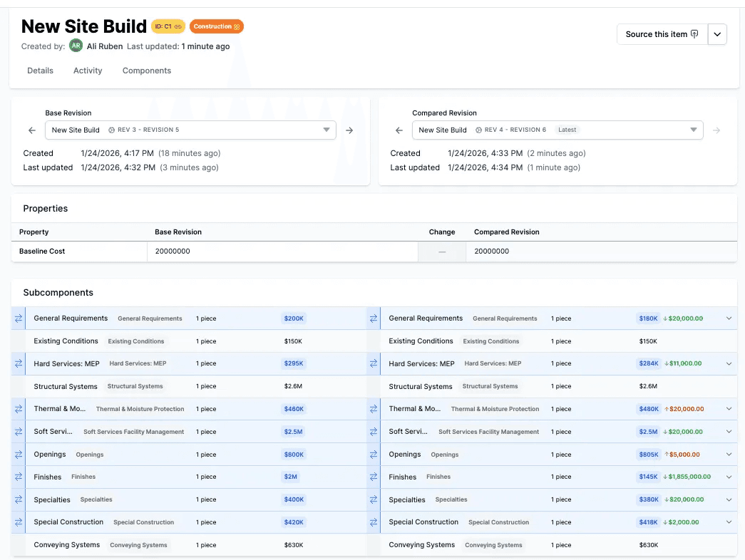Viewport: 745px width, 560px height.
Task: Click compared-side swap icon on Soft Services row
Action: [x=374, y=431]
